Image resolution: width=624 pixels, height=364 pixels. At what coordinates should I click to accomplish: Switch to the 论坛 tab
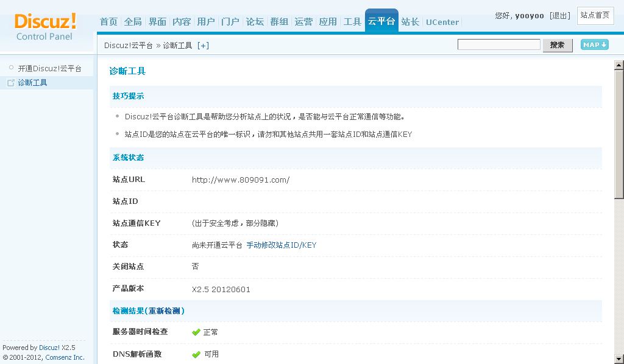tap(255, 22)
